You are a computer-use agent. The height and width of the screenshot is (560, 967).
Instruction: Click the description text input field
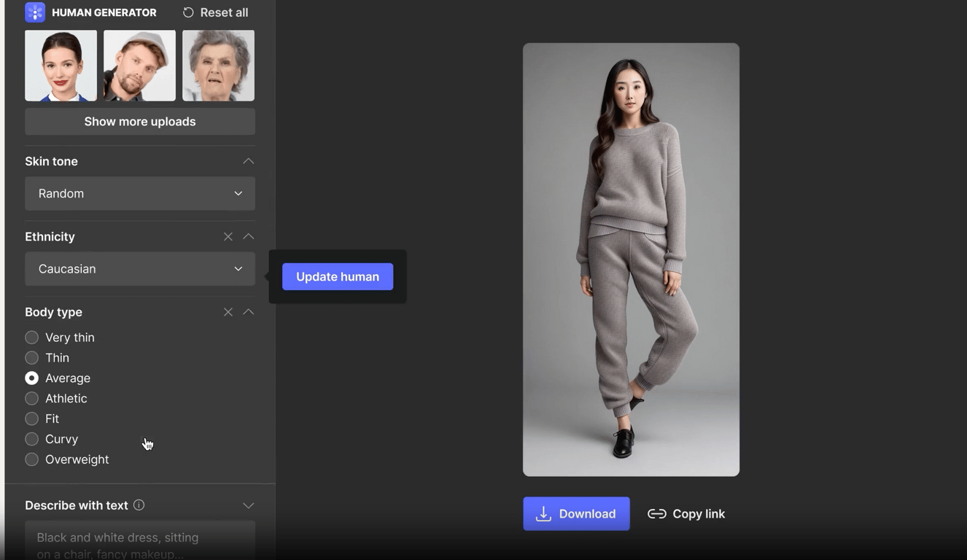[139, 540]
